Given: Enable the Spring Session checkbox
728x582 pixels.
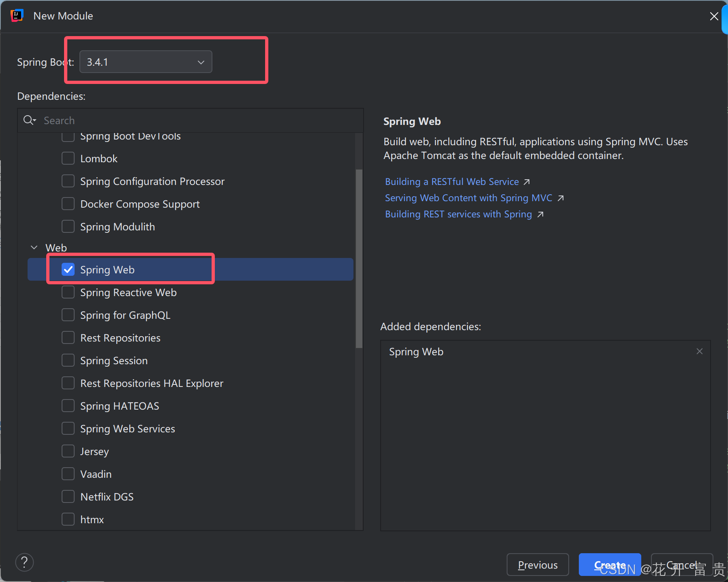Looking at the screenshot, I should point(68,360).
